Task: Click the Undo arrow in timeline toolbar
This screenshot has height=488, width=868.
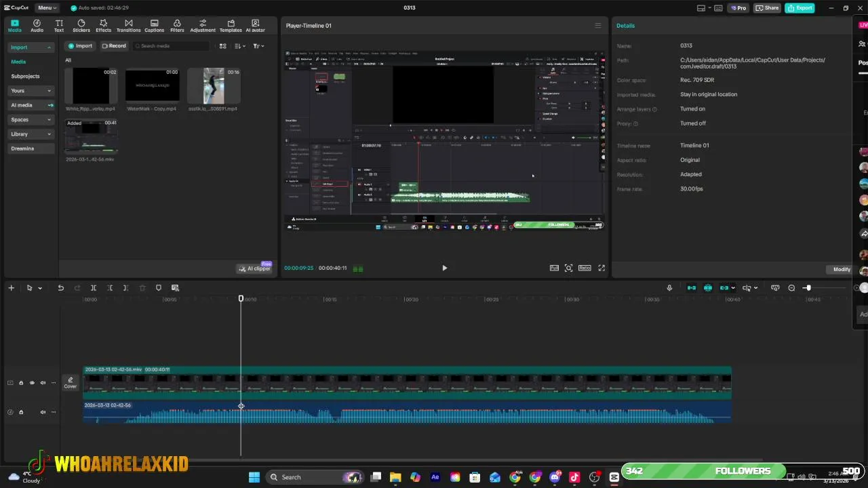Action: (60, 288)
